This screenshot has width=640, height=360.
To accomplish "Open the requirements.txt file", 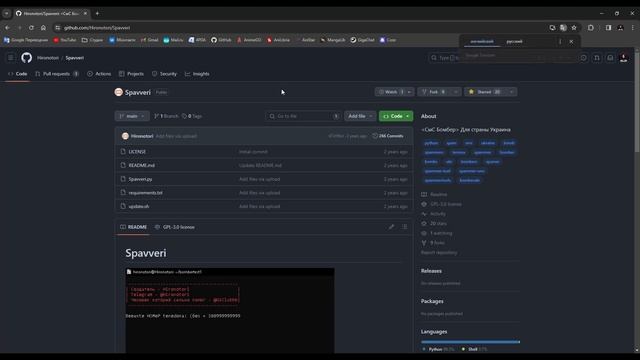I will [x=145, y=193].
